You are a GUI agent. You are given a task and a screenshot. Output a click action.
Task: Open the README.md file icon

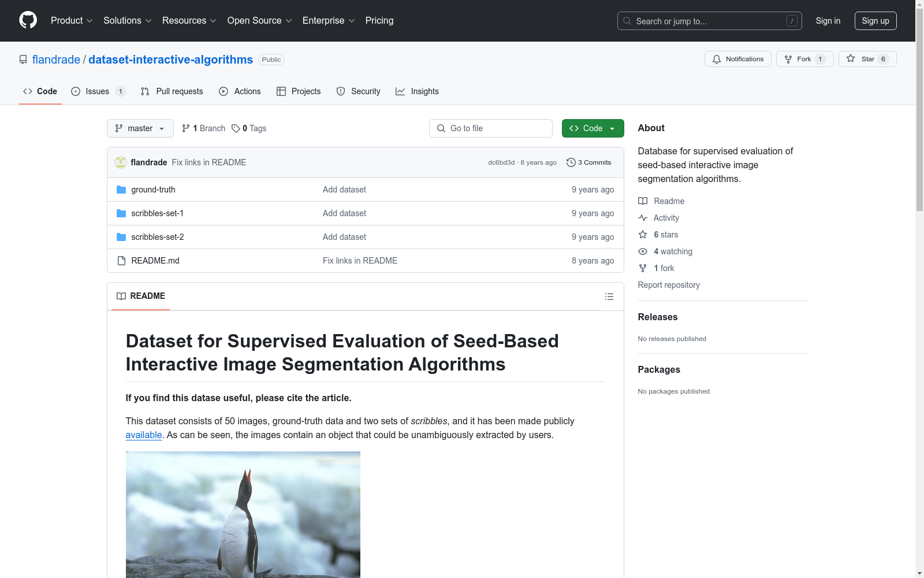click(121, 260)
